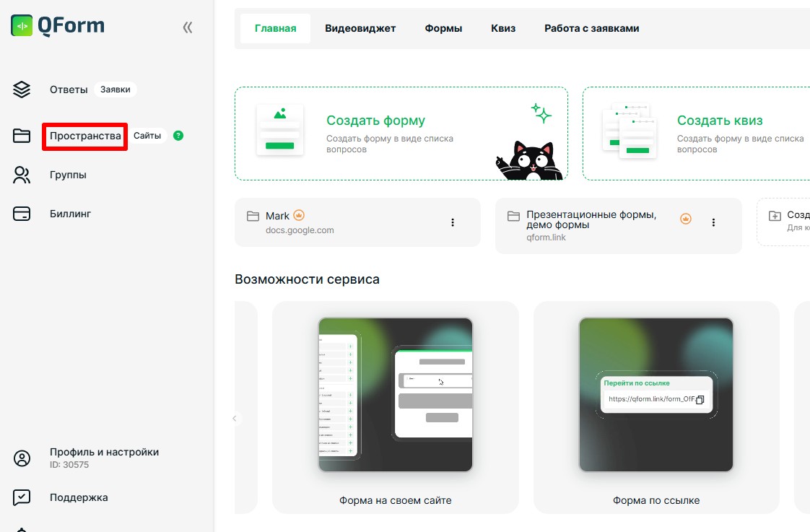Viewport: 810px width, 532px height.
Task: Click the Группы people icon
Action: (22, 175)
